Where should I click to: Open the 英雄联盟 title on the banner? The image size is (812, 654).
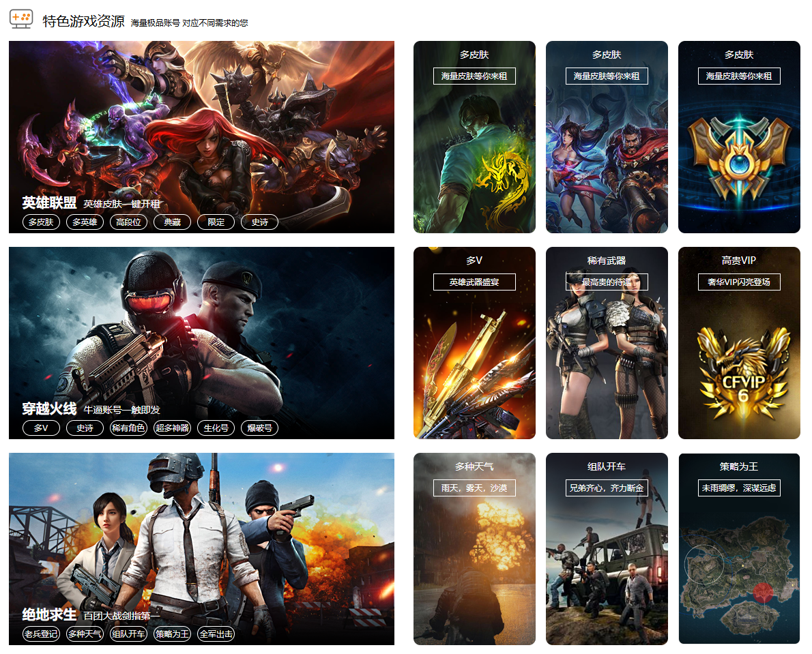49,203
